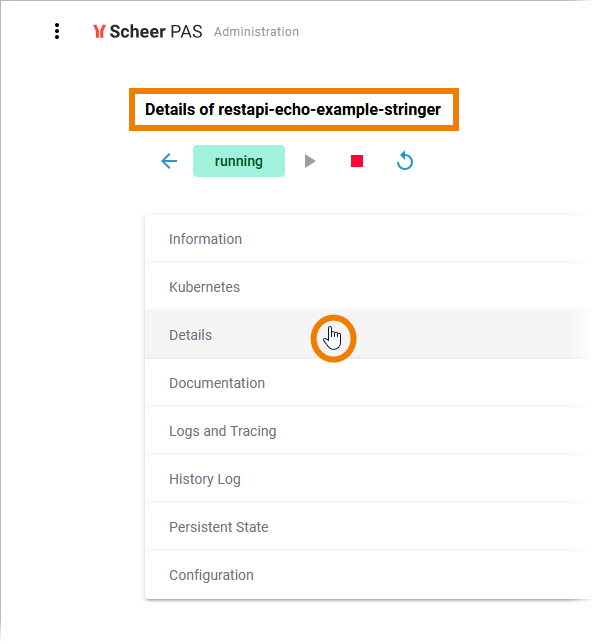Open the Configuration section
This screenshot has height=644, width=594.
point(368,575)
